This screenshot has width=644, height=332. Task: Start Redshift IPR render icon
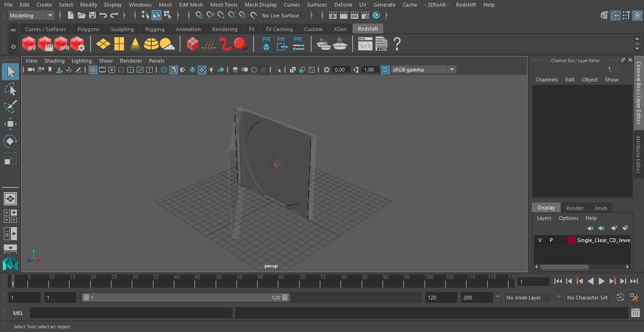61,44
